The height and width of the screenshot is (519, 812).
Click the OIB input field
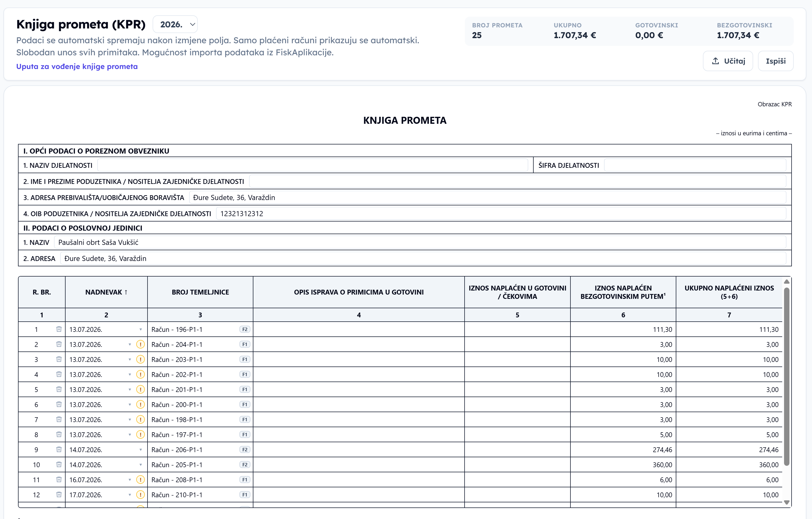501,214
